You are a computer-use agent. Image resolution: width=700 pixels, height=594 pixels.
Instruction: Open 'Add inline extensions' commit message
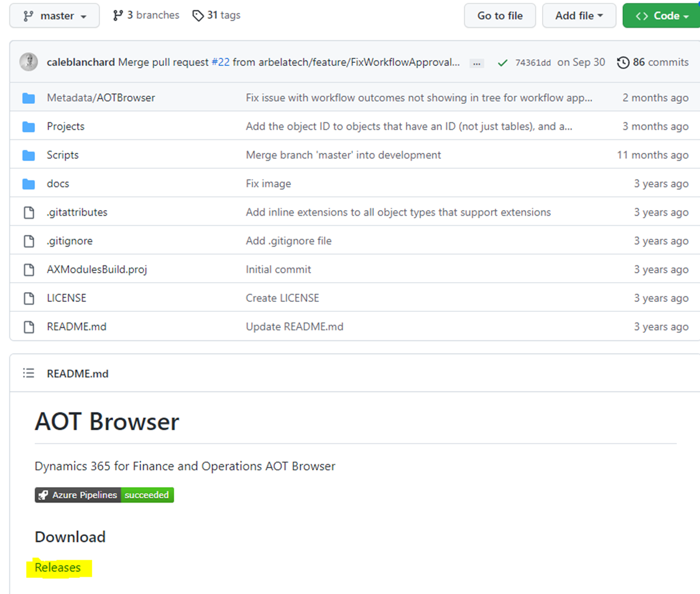pos(398,212)
